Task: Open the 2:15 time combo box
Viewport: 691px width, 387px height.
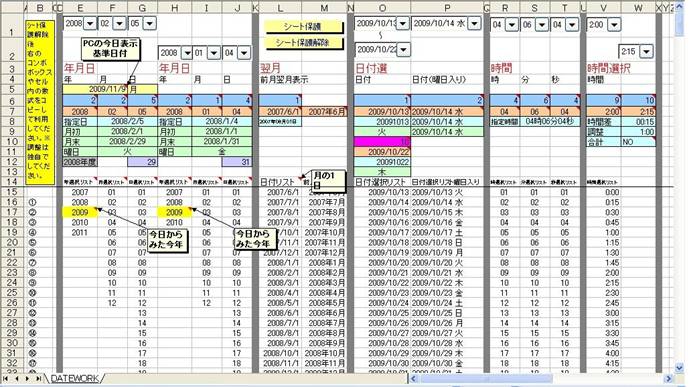Action: pyautogui.click(x=646, y=52)
